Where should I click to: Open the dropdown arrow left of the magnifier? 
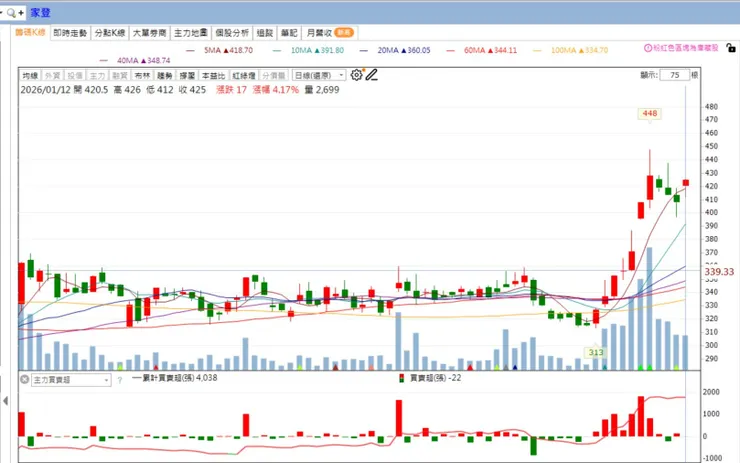2,13
